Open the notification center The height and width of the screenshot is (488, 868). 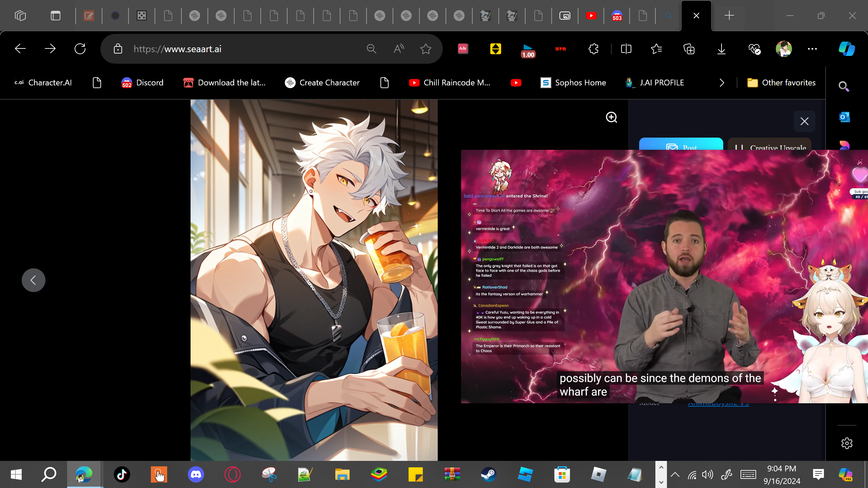pyautogui.click(x=818, y=474)
